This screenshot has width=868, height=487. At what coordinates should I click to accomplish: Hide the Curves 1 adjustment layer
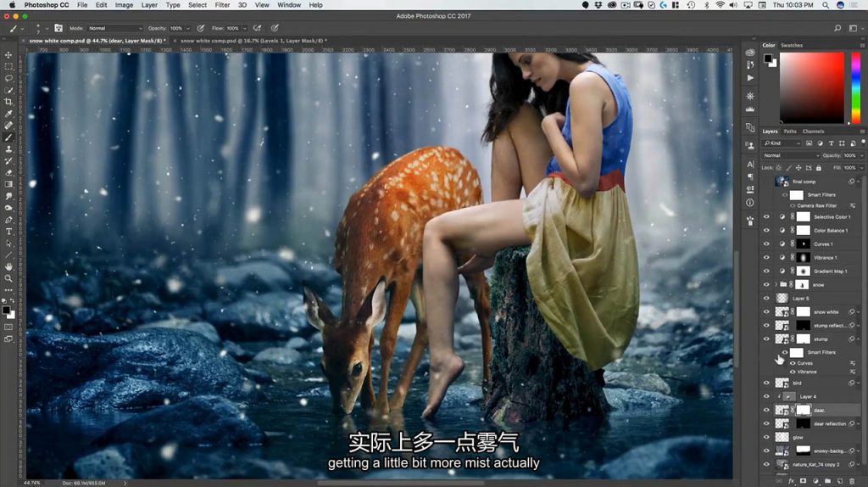coord(766,243)
